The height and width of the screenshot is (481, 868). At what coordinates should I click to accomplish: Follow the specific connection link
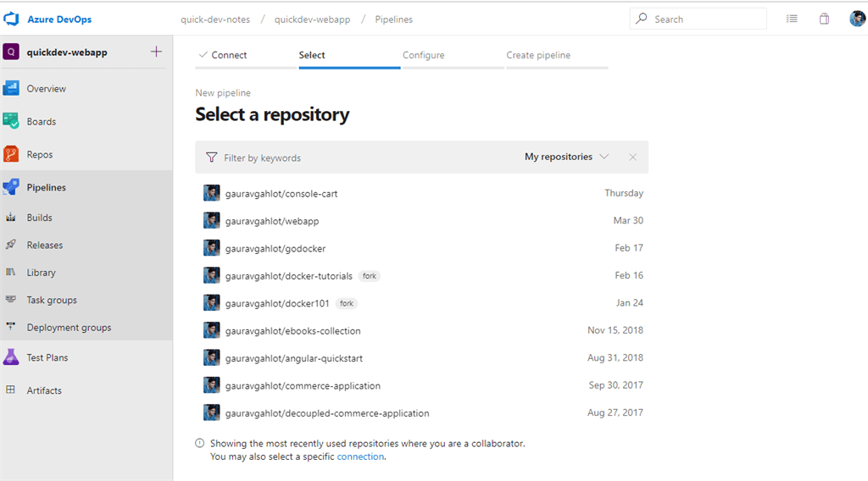(x=360, y=456)
